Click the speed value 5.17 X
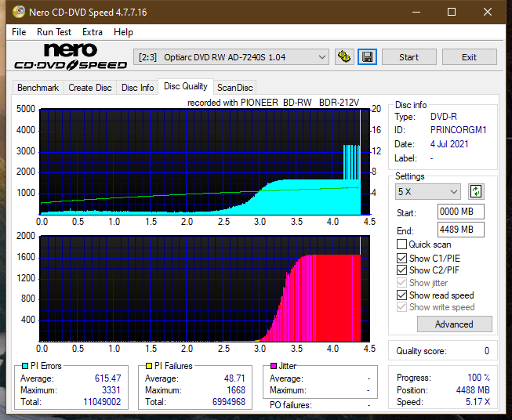Image resolution: width=512 pixels, height=420 pixels. (x=478, y=402)
